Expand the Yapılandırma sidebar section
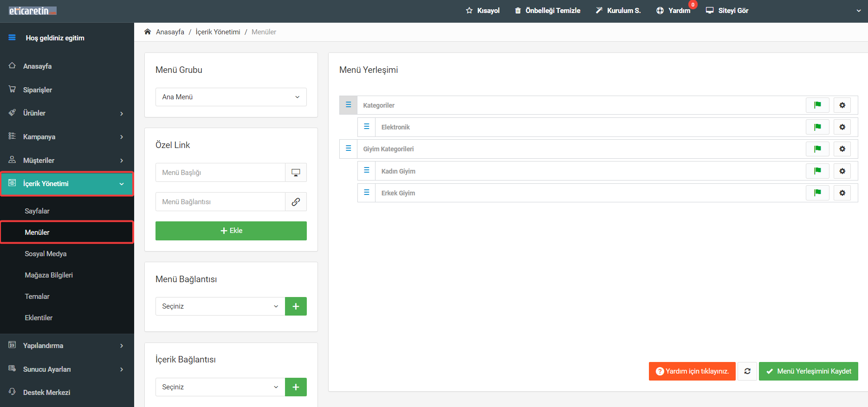The image size is (868, 407). point(67,346)
